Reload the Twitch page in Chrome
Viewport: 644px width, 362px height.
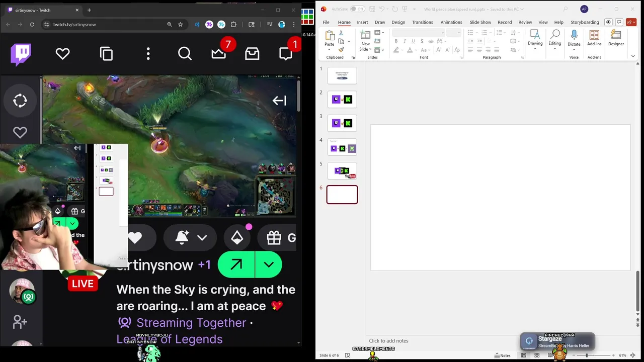32,24
